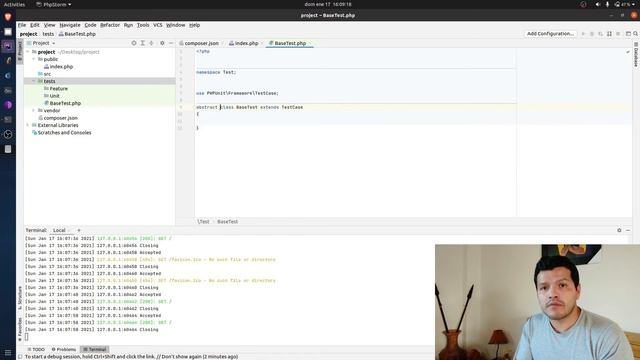The width and height of the screenshot is (640, 360).
Task: Hide Terminal panel with minus icon
Action: (x=628, y=230)
